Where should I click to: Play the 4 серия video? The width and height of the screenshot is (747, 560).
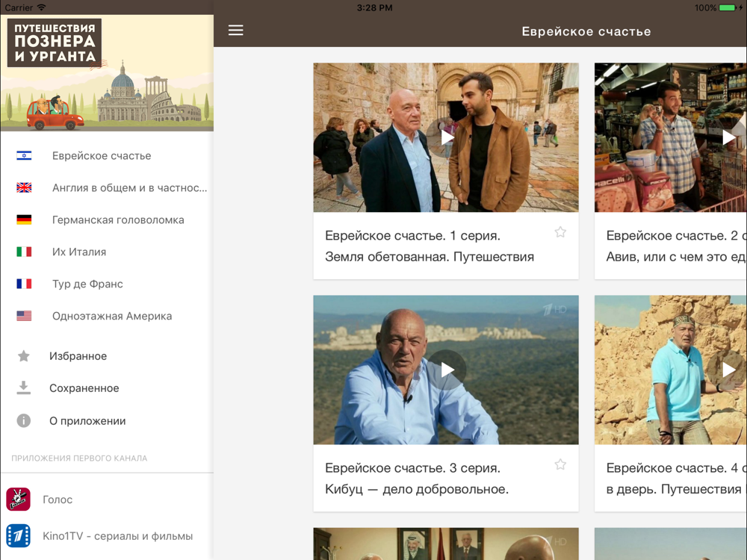[728, 370]
